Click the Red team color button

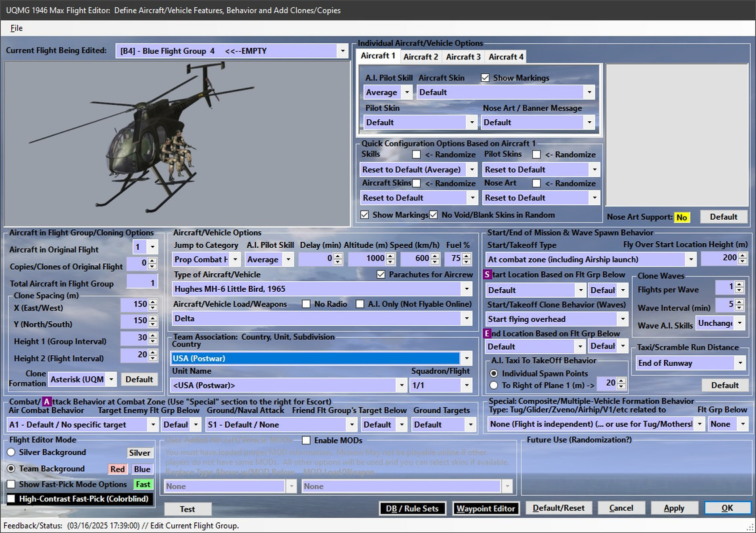pos(117,469)
